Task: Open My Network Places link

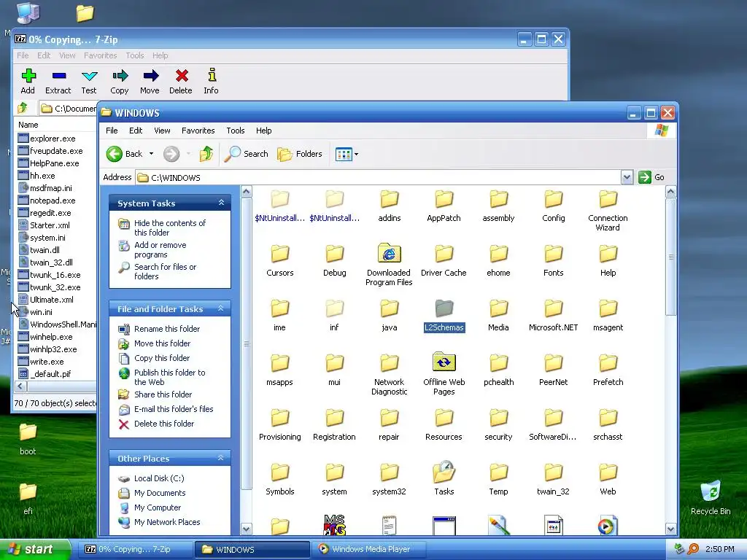Action: 167,522
